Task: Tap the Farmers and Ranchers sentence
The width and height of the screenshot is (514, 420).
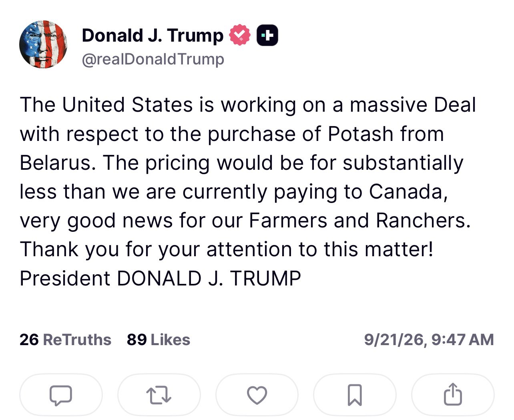Action: pyautogui.click(x=245, y=221)
